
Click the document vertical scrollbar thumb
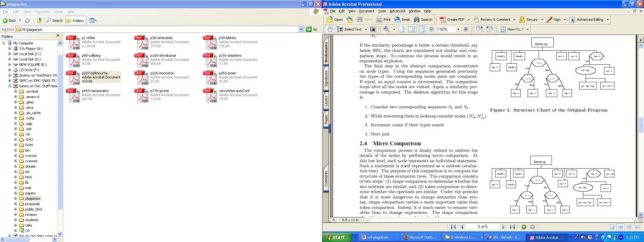click(641, 125)
